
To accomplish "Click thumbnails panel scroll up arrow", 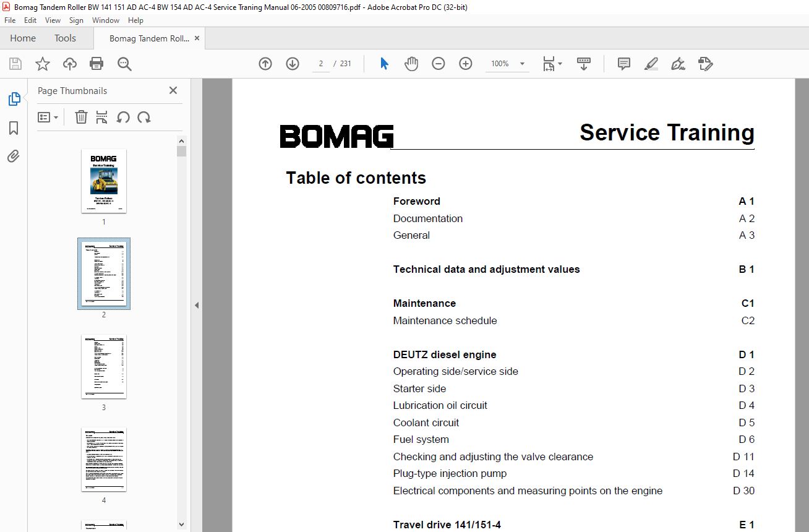I will [181, 140].
